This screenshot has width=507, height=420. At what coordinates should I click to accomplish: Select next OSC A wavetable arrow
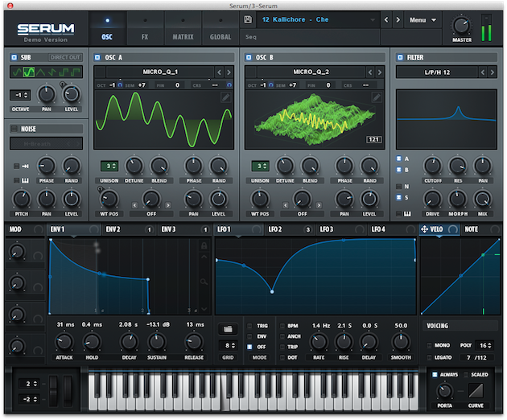229,72
